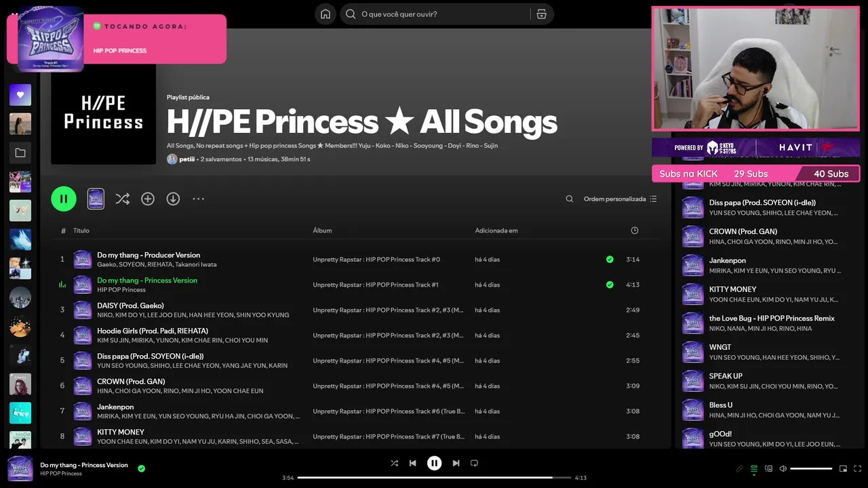Open artist link Gaeko, SOYEON, RIEHATA
The image size is (868, 488).
[157, 264]
